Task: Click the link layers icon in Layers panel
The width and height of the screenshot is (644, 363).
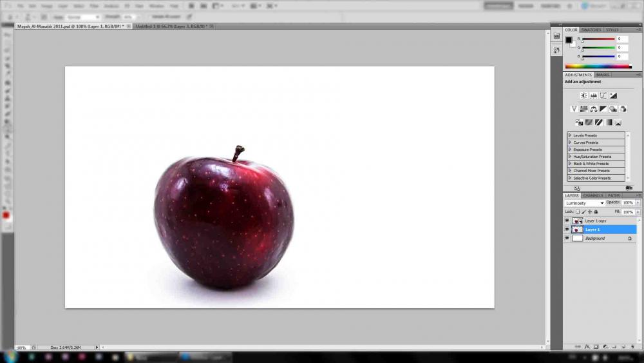Action: pos(578,347)
